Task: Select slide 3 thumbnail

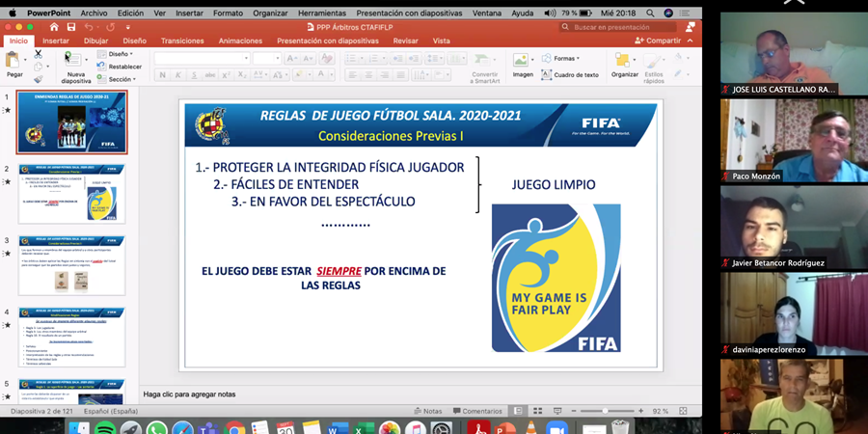Action: tap(72, 265)
